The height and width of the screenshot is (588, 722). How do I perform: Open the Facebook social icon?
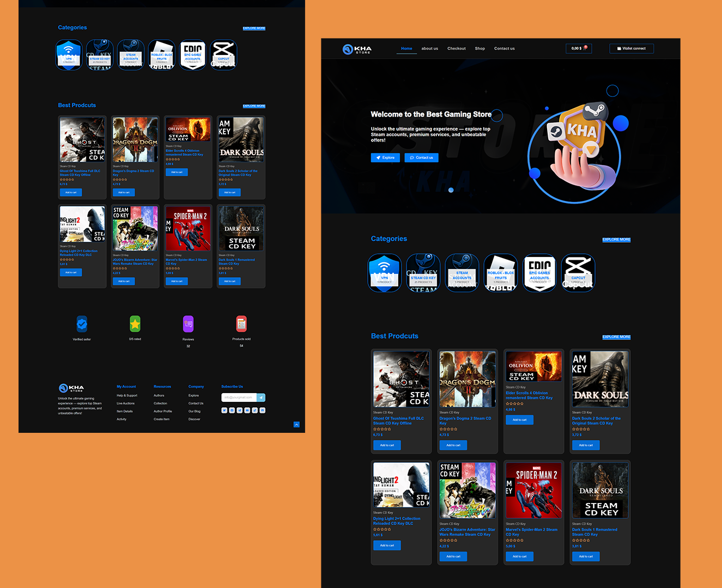232,411
